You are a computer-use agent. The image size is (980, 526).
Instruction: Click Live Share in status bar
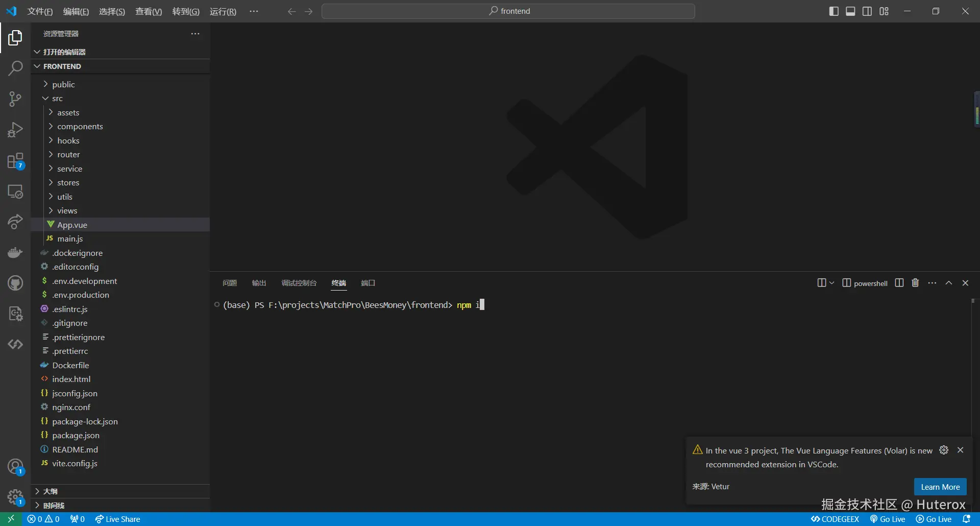coord(117,519)
